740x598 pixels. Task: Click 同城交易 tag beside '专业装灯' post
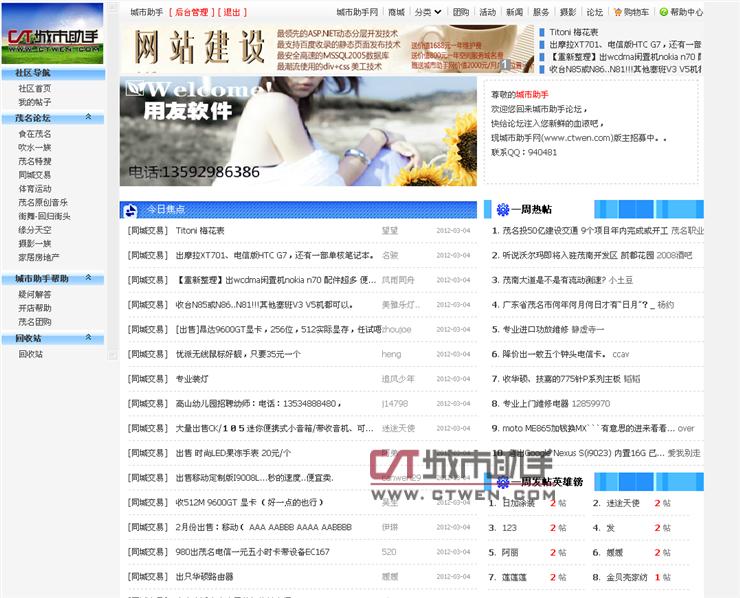click(x=147, y=379)
